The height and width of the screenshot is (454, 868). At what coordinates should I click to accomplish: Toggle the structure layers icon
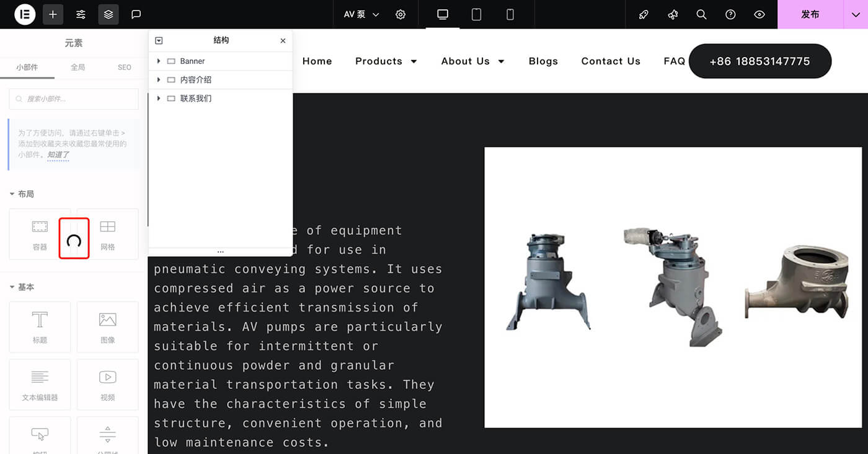108,14
